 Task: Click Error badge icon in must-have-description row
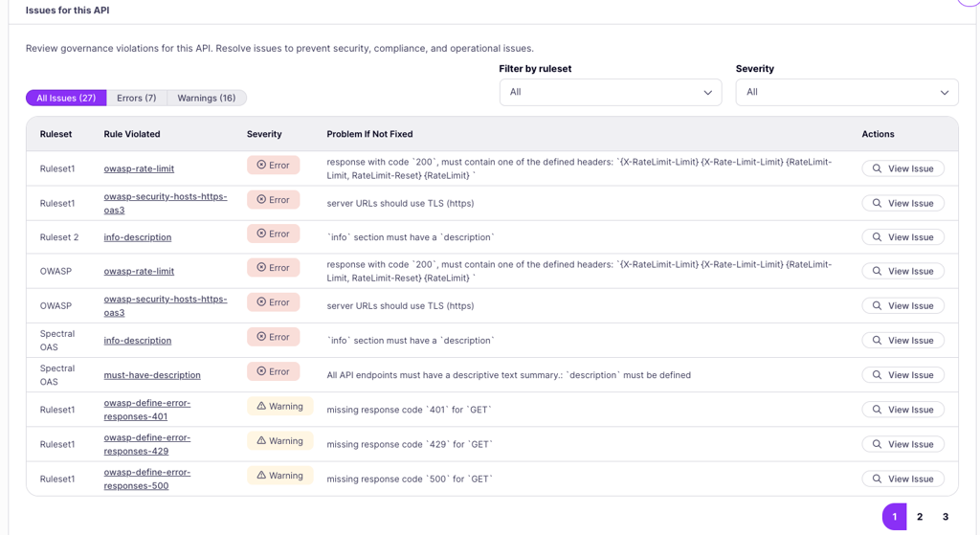pyautogui.click(x=261, y=371)
